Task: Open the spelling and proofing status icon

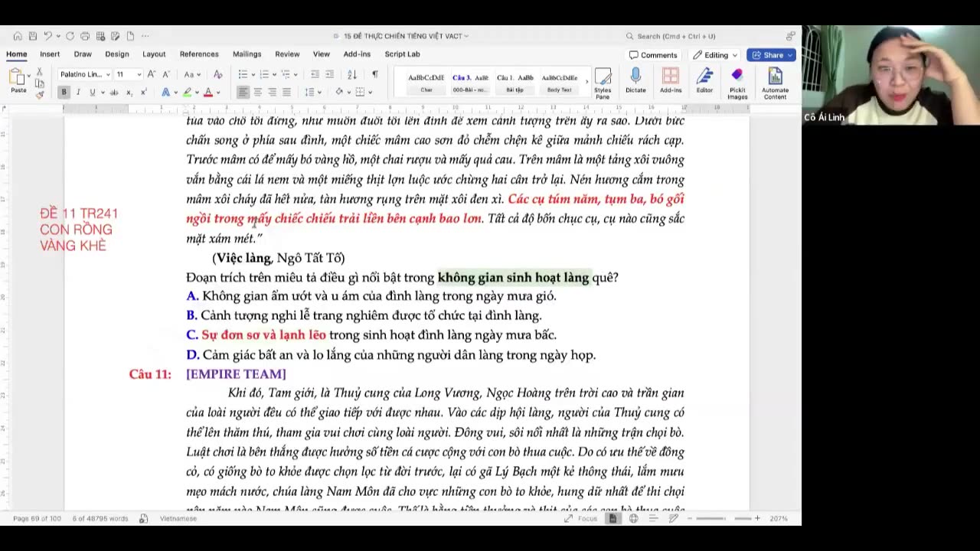Action: [143, 519]
